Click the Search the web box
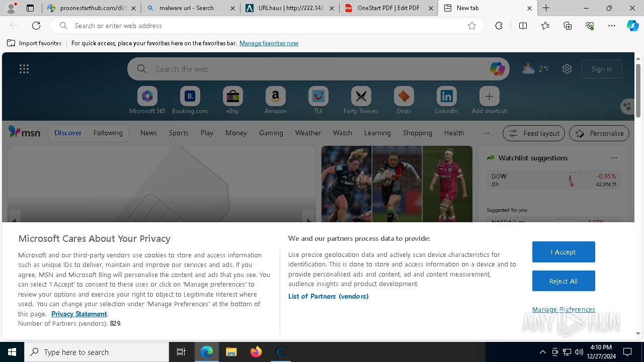Image resolution: width=644 pixels, height=362 pixels. 318,69
